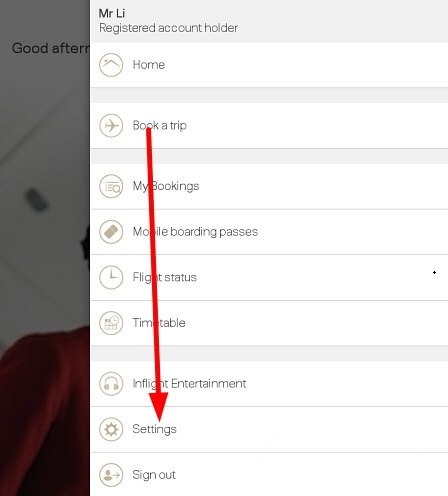Open Inflight Entertainment label
This screenshot has width=448, height=496.
point(189,384)
